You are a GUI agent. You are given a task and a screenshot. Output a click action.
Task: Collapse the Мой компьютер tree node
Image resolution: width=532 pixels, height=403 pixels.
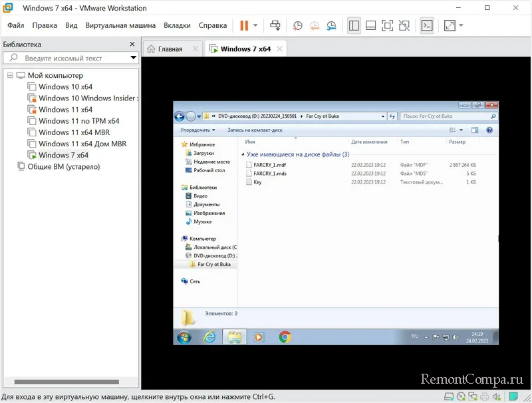pos(10,75)
